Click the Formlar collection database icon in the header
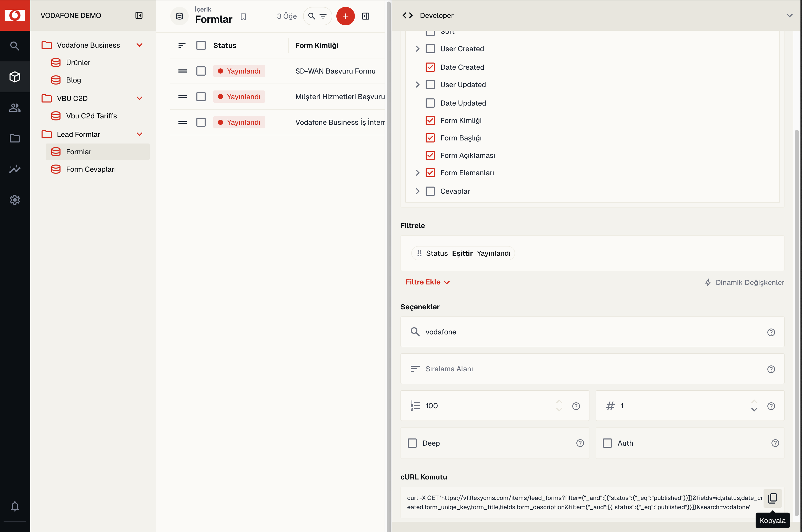The height and width of the screenshot is (532, 802). pos(179,16)
